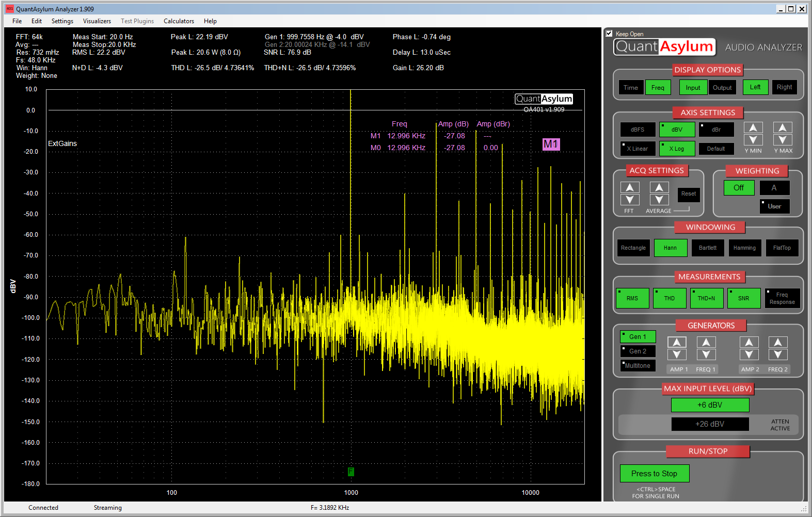Click the M1 marker label on the graph
Image resolution: width=812 pixels, height=517 pixels.
(551, 144)
